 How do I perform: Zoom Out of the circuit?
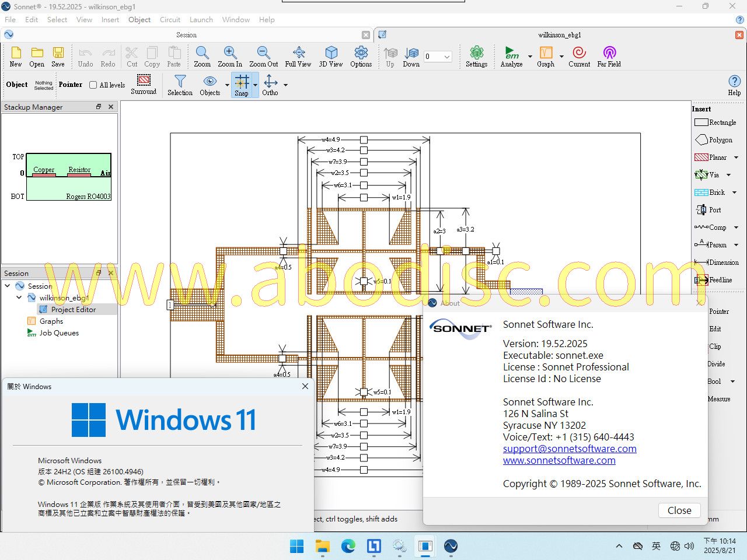click(264, 57)
